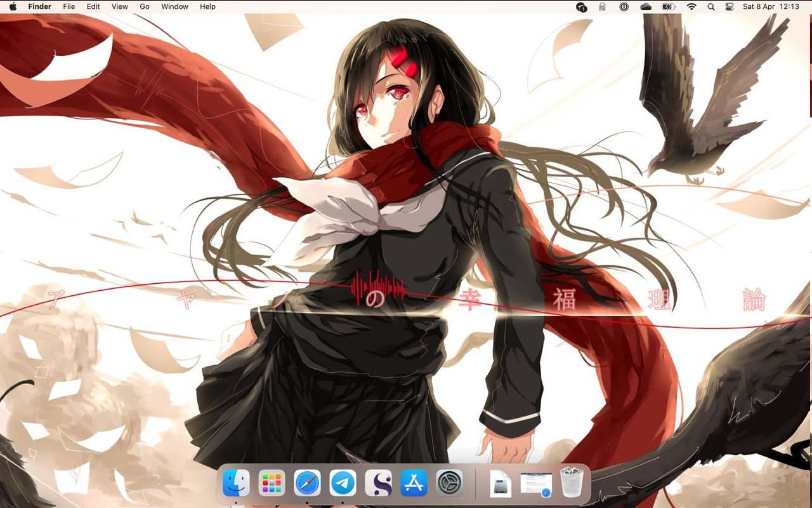This screenshot has width=812, height=508.
Task: Open the Window menu
Action: pos(174,6)
